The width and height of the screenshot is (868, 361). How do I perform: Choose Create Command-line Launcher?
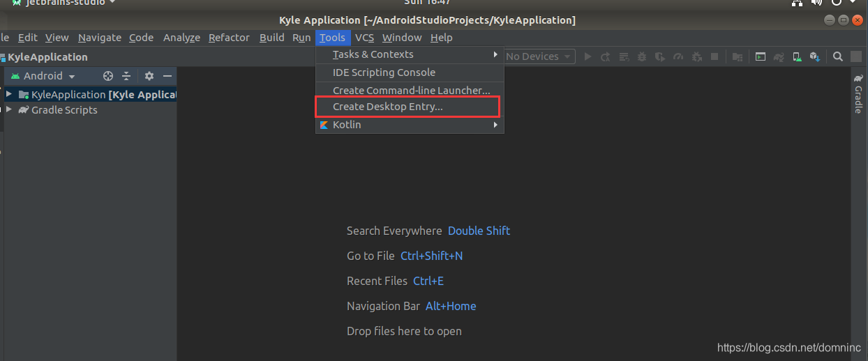(x=410, y=90)
